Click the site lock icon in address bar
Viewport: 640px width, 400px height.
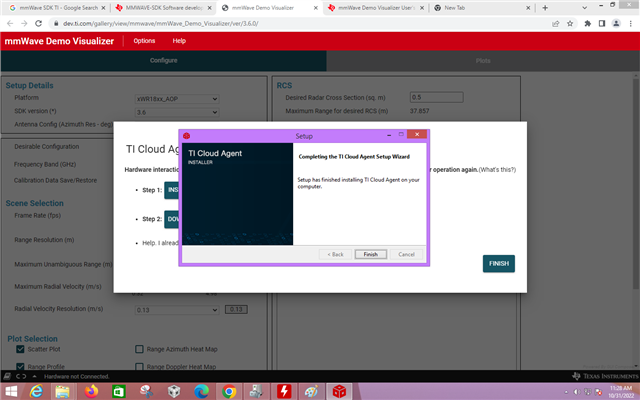pos(56,24)
